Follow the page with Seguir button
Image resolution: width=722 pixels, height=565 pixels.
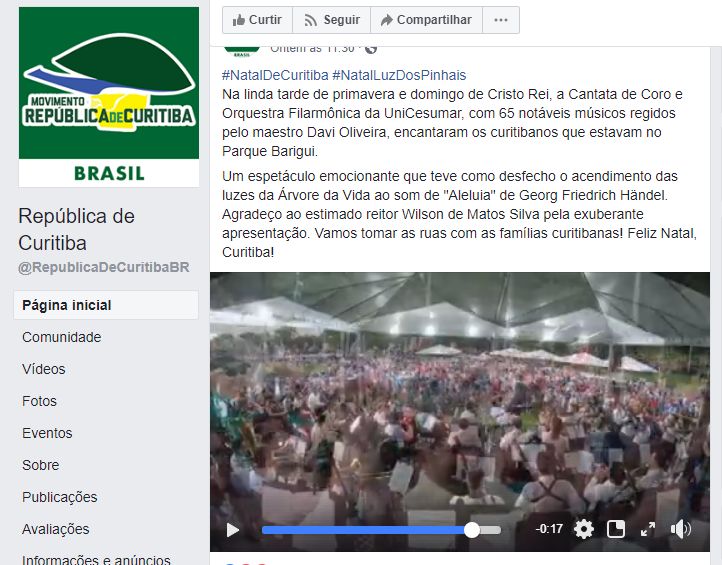pyautogui.click(x=332, y=20)
